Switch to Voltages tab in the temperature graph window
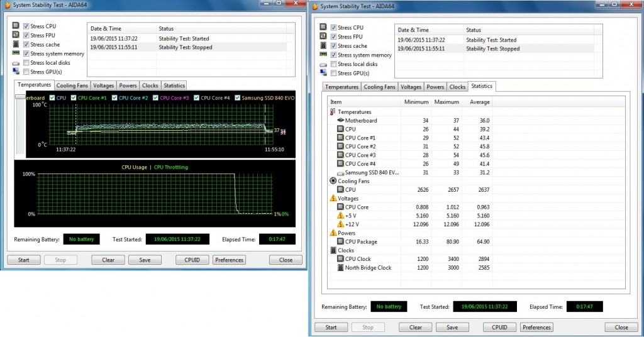The image size is (644, 337). (104, 86)
